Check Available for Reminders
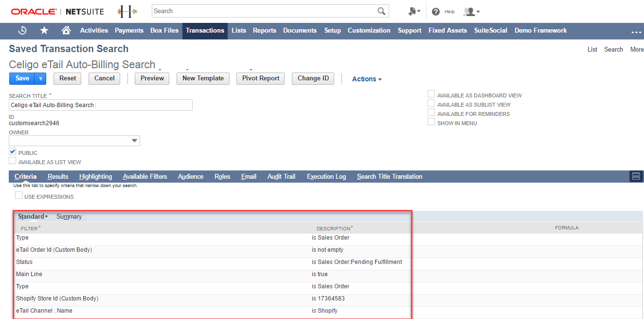The width and height of the screenshot is (644, 319). [x=431, y=113]
